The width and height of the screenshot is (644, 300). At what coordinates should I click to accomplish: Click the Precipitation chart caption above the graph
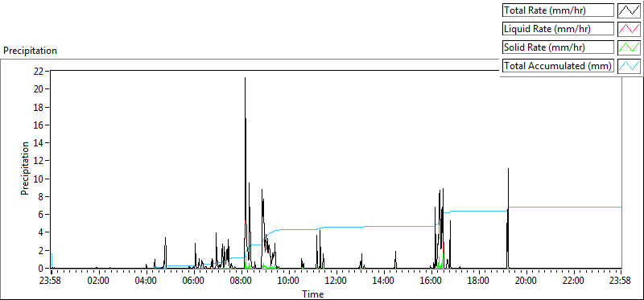(30, 51)
